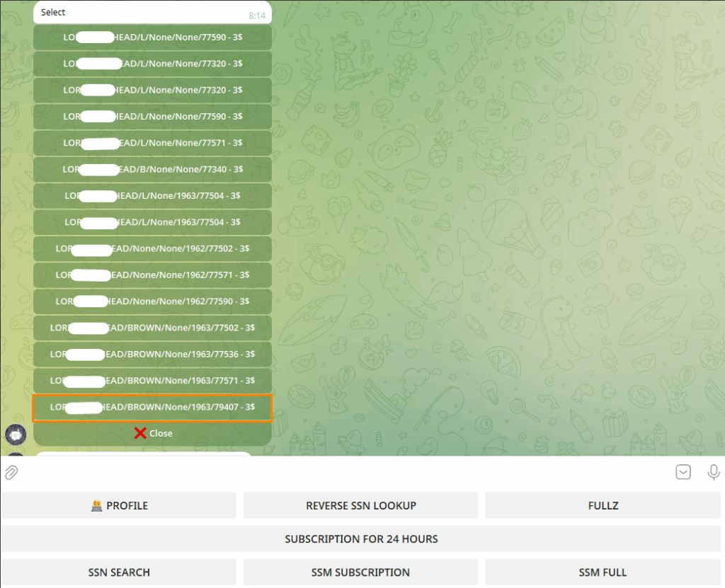Pick the BROWN/None/1963/77502 entry
Image resolution: width=725 pixels, height=588 pixels.
tap(152, 328)
